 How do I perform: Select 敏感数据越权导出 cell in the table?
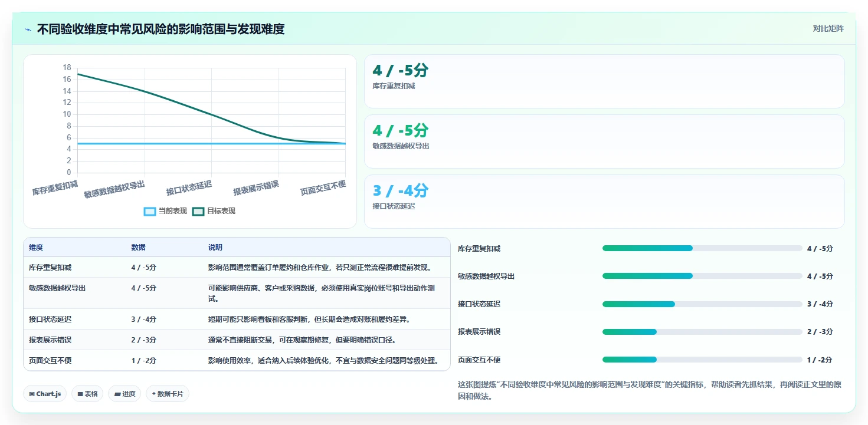tap(57, 288)
